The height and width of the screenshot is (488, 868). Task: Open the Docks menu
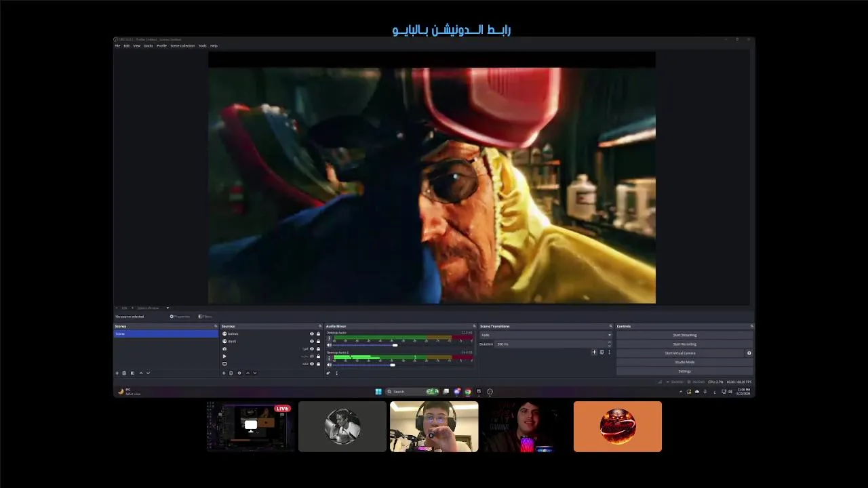148,45
